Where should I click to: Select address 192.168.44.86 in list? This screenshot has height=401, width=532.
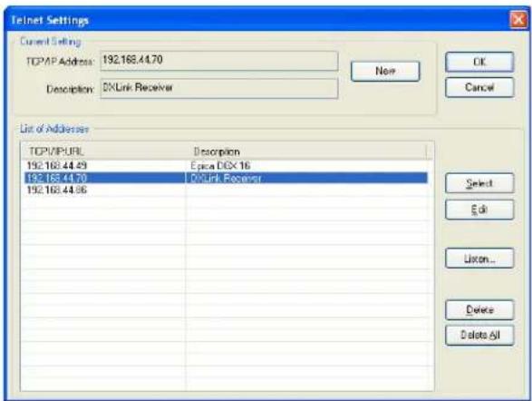(x=57, y=190)
